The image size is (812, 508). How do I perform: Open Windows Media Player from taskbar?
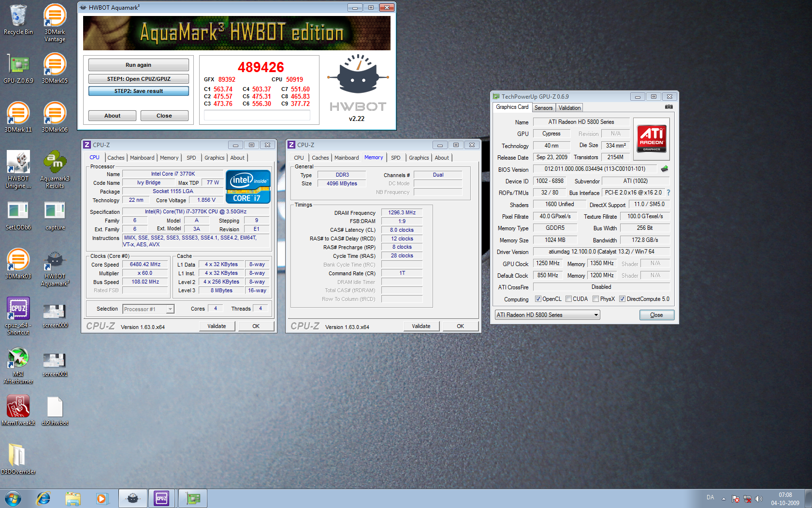click(x=102, y=498)
